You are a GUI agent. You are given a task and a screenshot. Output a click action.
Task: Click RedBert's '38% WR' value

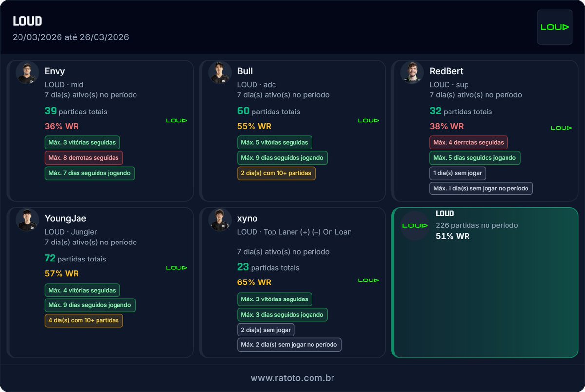[447, 126]
